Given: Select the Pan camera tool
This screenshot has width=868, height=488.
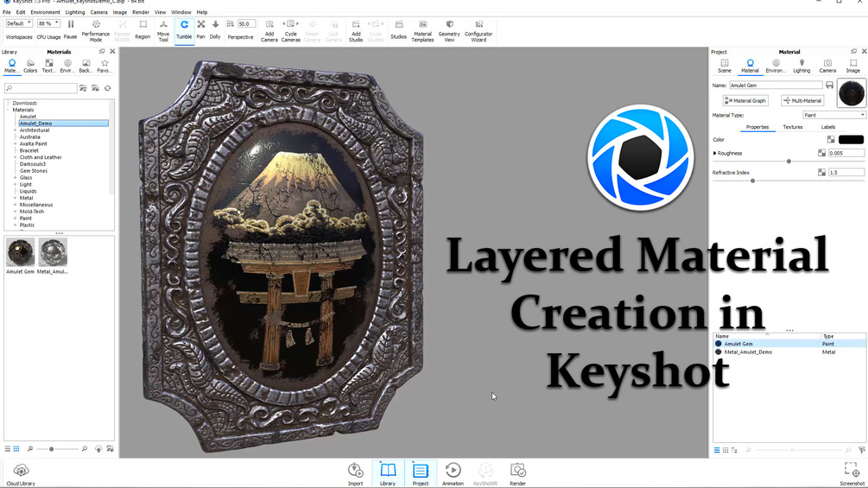Looking at the screenshot, I should click(x=201, y=30).
